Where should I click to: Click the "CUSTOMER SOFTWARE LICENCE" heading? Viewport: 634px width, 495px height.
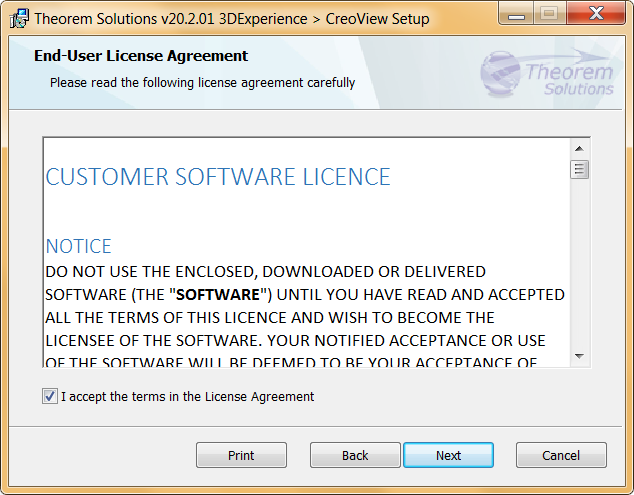point(218,177)
